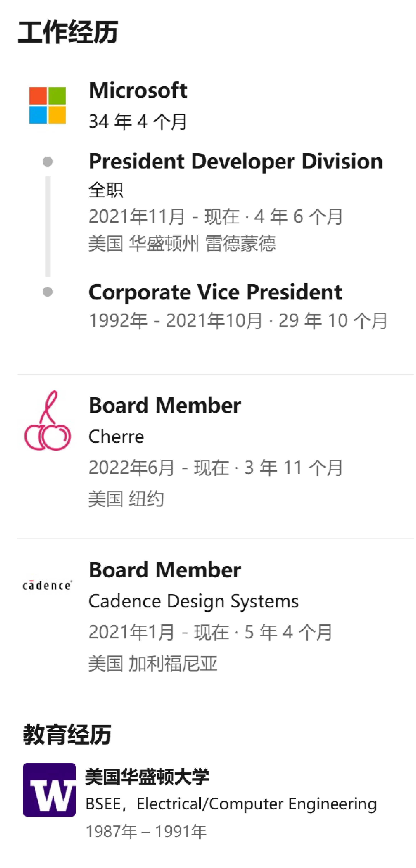Click the 工作经历 section heading

(x=68, y=32)
